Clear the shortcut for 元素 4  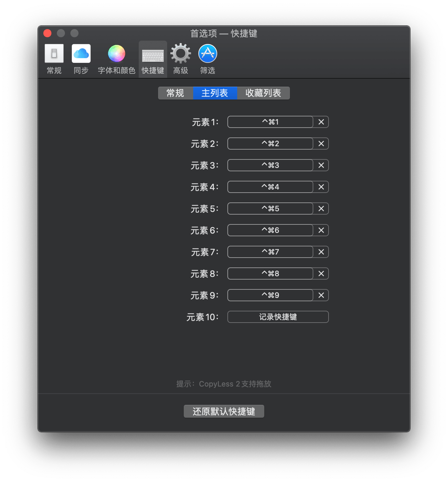coord(321,187)
